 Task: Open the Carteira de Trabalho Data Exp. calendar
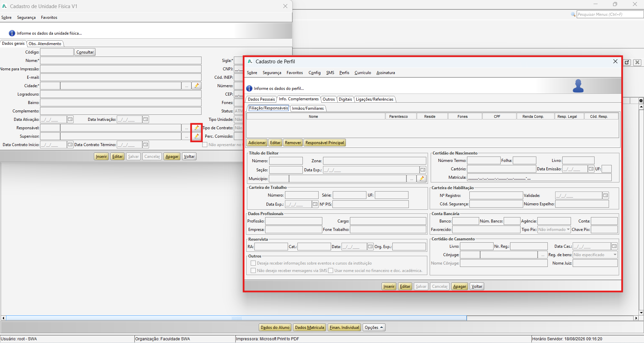pyautogui.click(x=315, y=204)
